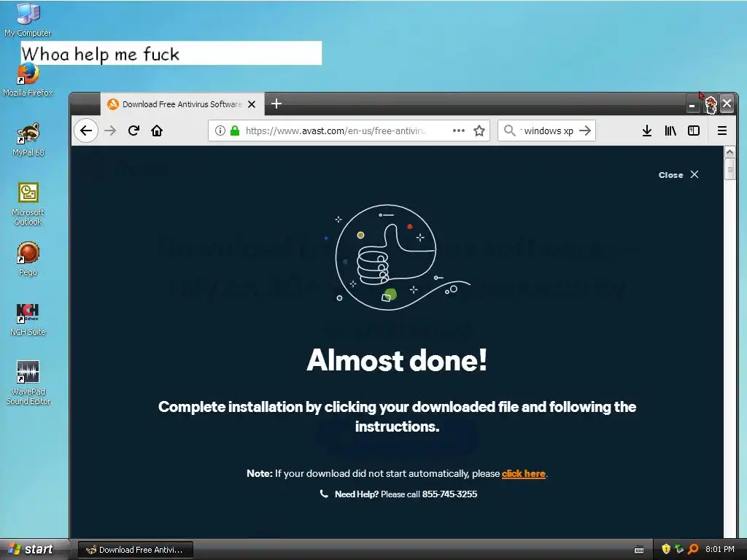This screenshot has width=747, height=560.
Task: Click the 855-745-3255 help phone number
Action: point(449,494)
